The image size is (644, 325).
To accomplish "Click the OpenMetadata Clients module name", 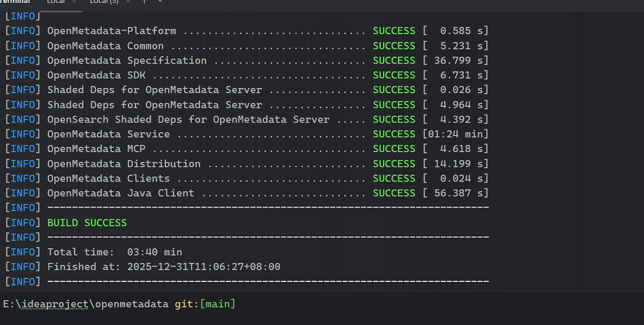I will pos(109,178).
